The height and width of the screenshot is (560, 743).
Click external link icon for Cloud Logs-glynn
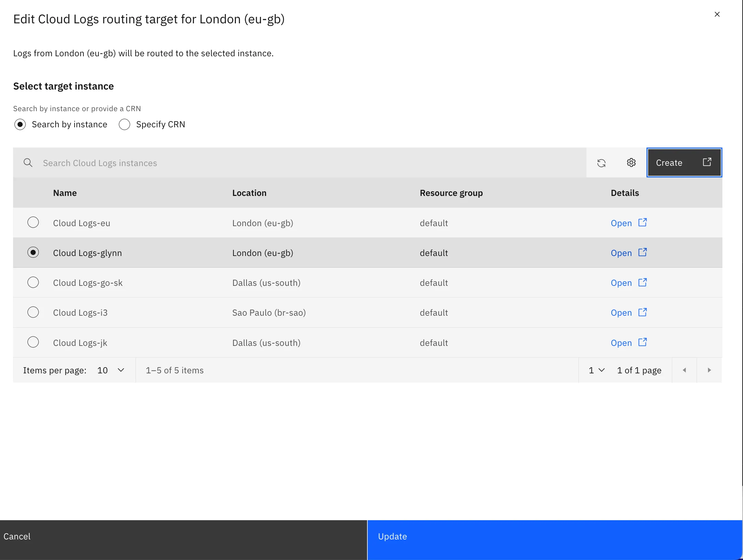click(x=642, y=252)
